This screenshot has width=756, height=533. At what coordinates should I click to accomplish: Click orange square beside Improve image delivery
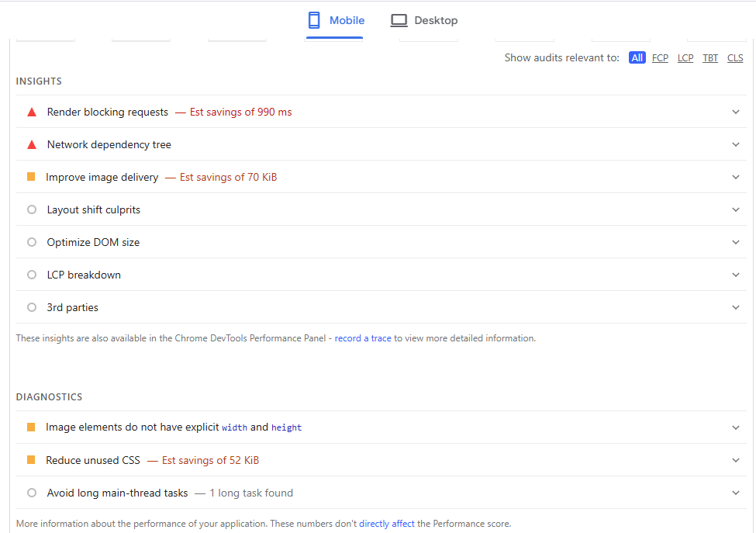coord(31,177)
